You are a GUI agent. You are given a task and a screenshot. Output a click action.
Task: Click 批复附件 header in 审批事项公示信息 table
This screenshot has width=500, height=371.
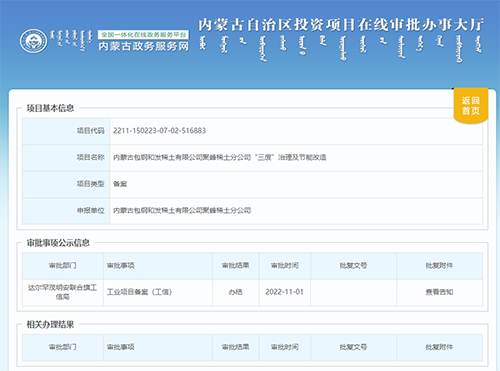point(439,266)
